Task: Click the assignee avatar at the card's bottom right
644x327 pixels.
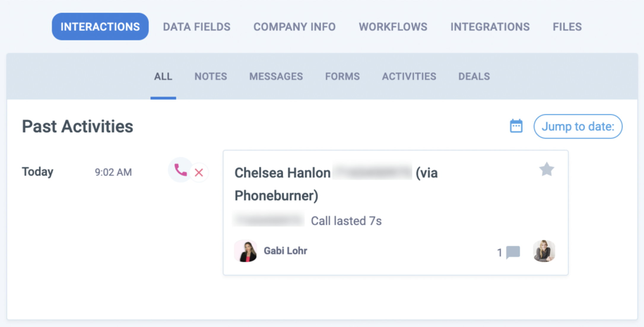Action: [544, 251]
